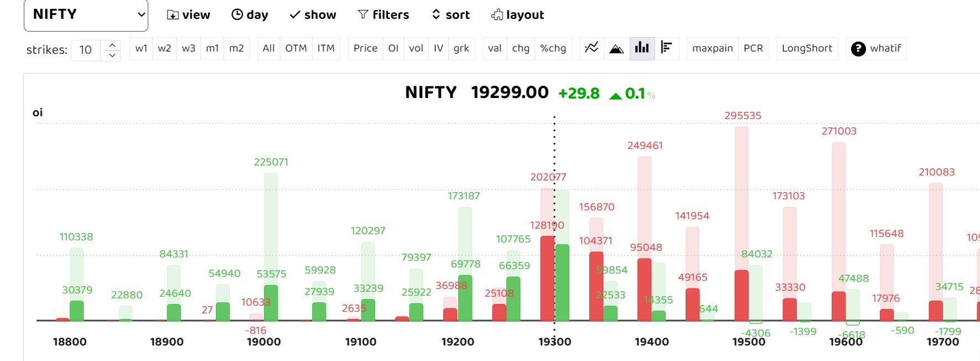Screen dimensions: 980x361
Task: Select the w2 expiry toggle
Action: 164,48
